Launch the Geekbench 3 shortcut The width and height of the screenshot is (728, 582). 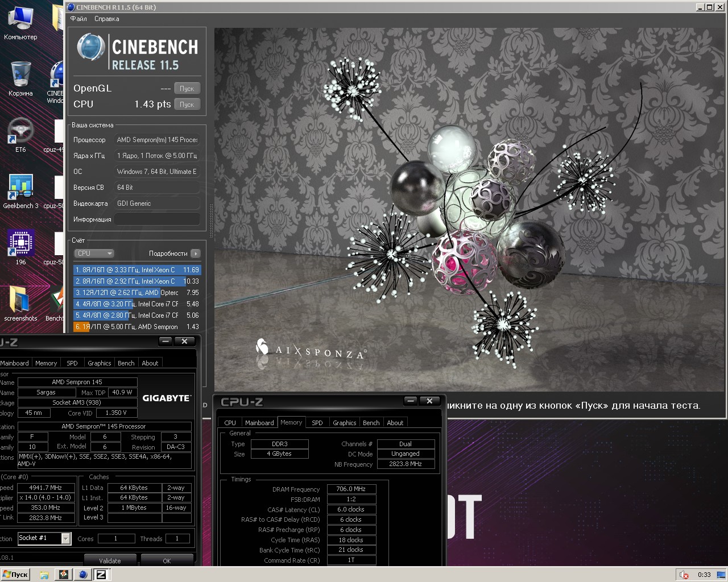20,191
